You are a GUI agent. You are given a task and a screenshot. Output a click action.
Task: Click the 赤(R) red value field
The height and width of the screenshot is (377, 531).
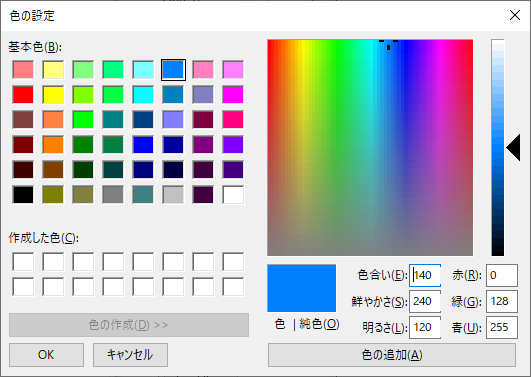[502, 275]
